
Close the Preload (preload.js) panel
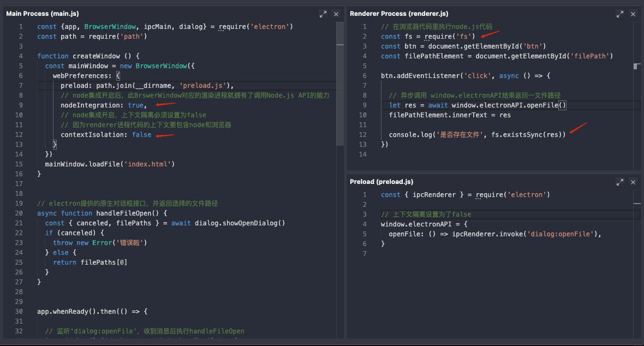(633, 182)
